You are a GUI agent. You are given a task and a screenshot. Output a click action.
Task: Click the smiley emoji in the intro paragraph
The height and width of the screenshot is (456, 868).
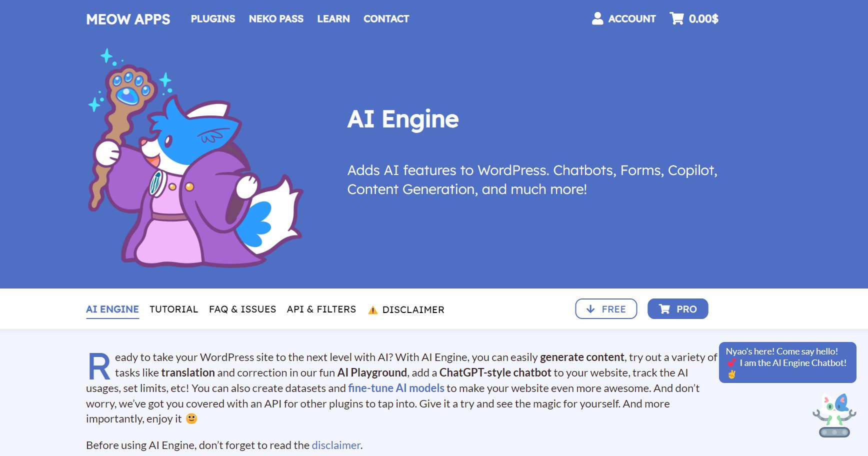click(x=191, y=419)
